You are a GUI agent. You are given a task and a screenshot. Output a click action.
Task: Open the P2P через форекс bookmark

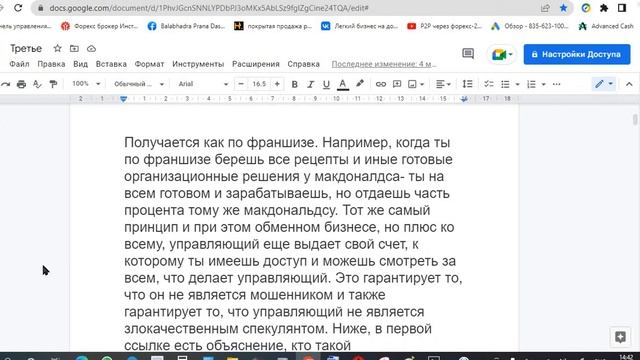point(444,26)
